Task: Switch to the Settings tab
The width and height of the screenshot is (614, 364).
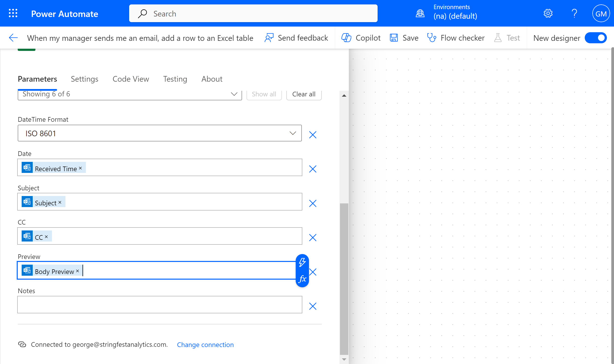Action: click(x=84, y=79)
